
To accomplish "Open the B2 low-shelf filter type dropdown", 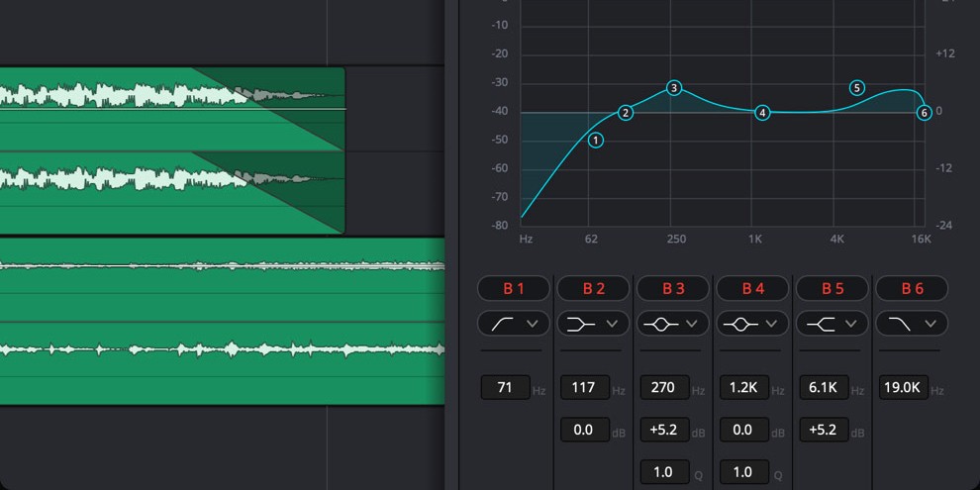I will click(593, 323).
